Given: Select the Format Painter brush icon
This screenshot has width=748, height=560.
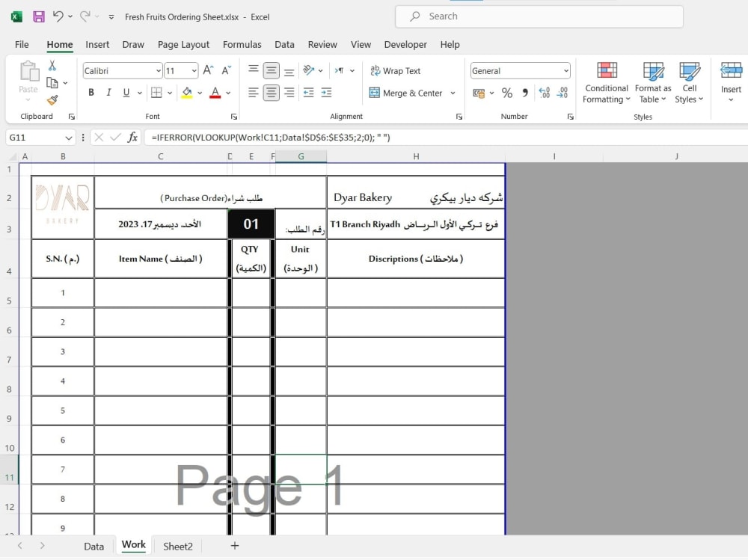Looking at the screenshot, I should pos(52,100).
